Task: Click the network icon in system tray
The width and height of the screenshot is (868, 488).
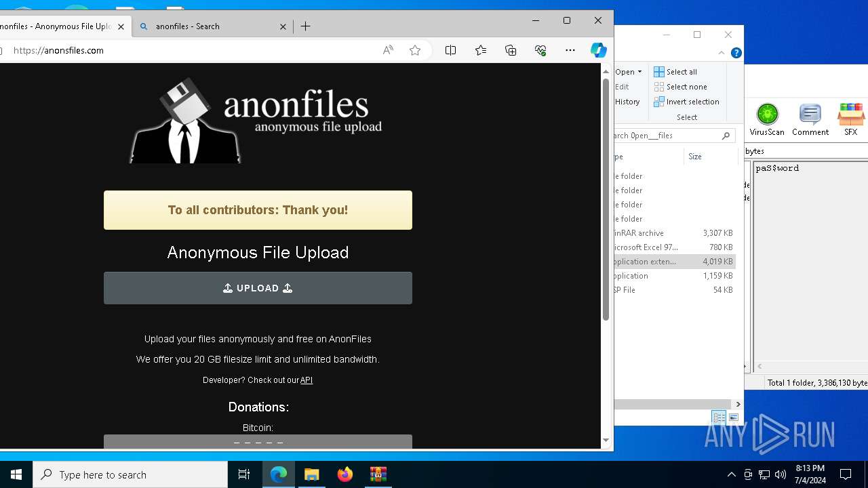Action: click(x=764, y=474)
